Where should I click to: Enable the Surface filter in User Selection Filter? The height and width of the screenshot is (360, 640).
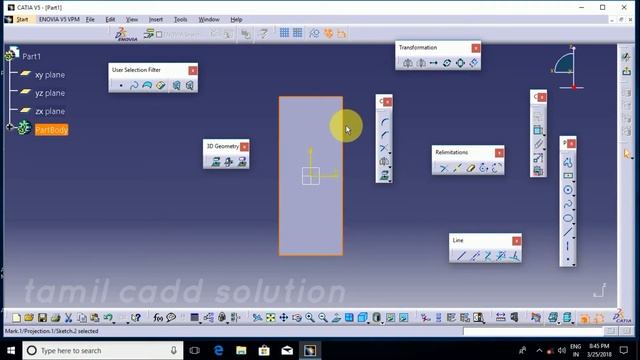(147, 85)
